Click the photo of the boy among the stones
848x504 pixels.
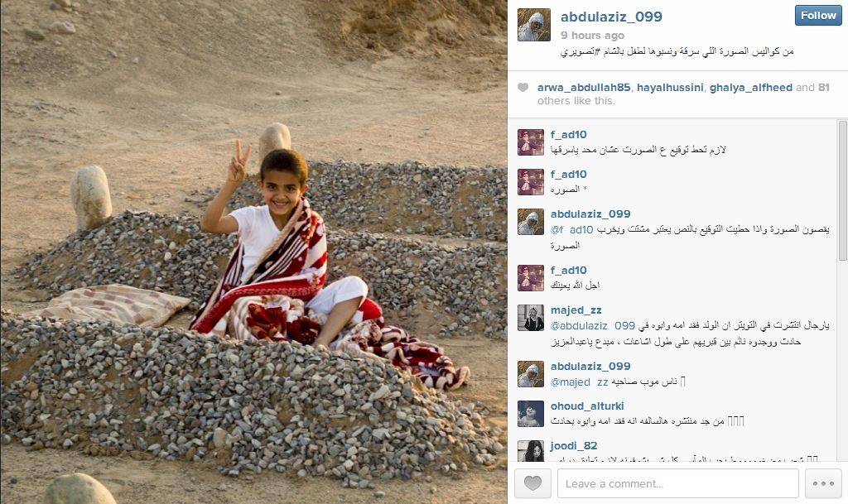(253, 252)
